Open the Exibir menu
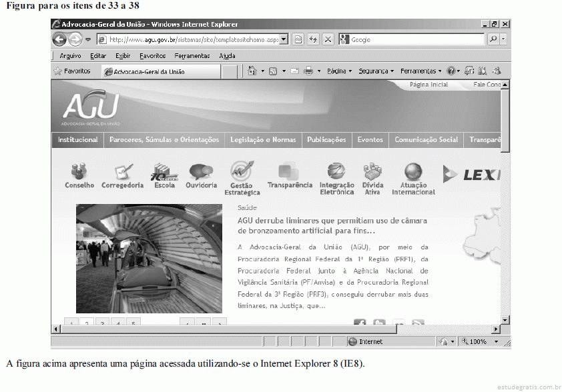The height and width of the screenshot is (392, 562). click(123, 56)
